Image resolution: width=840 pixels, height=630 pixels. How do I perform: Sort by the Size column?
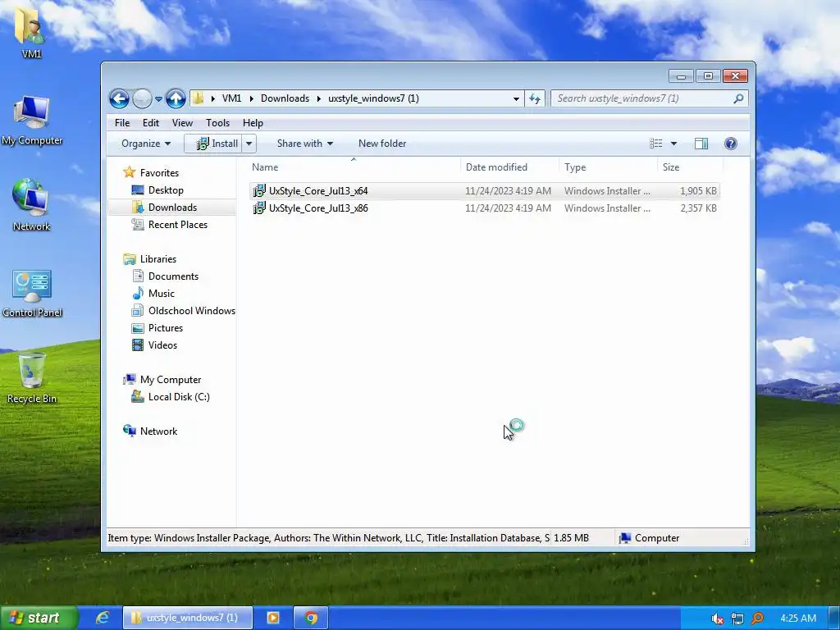pyautogui.click(x=690, y=167)
